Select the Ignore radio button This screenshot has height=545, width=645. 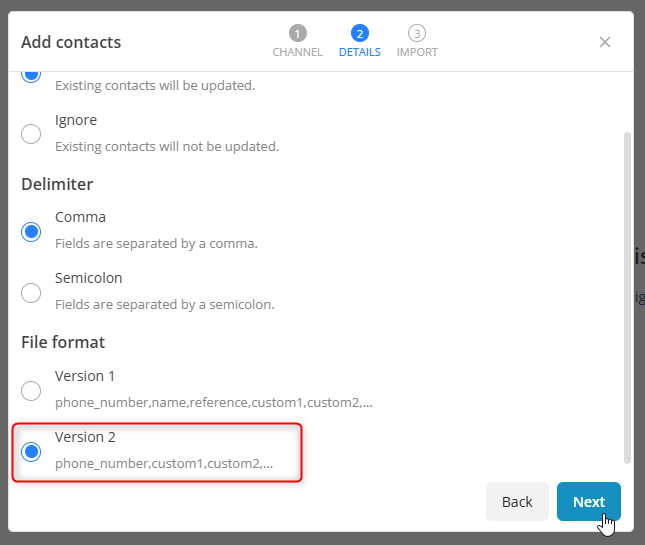point(32,133)
